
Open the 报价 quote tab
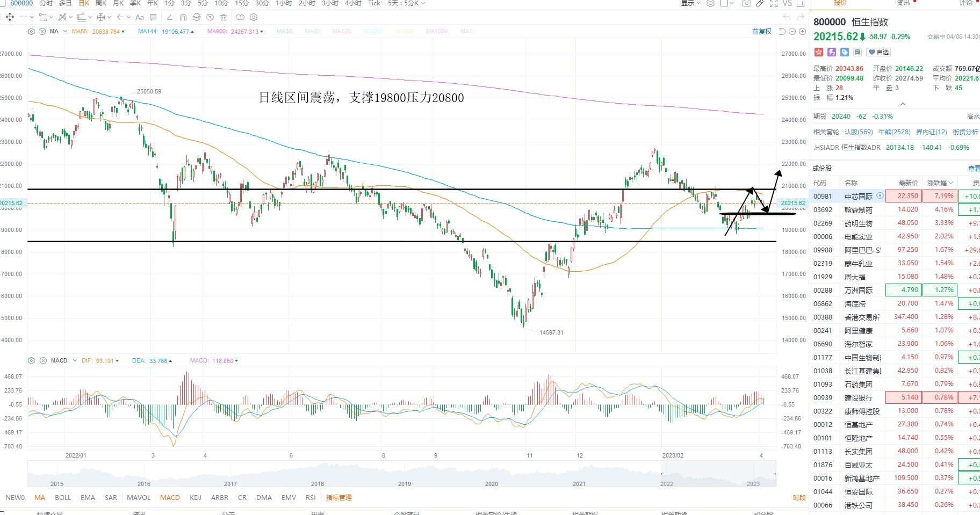click(x=840, y=3)
